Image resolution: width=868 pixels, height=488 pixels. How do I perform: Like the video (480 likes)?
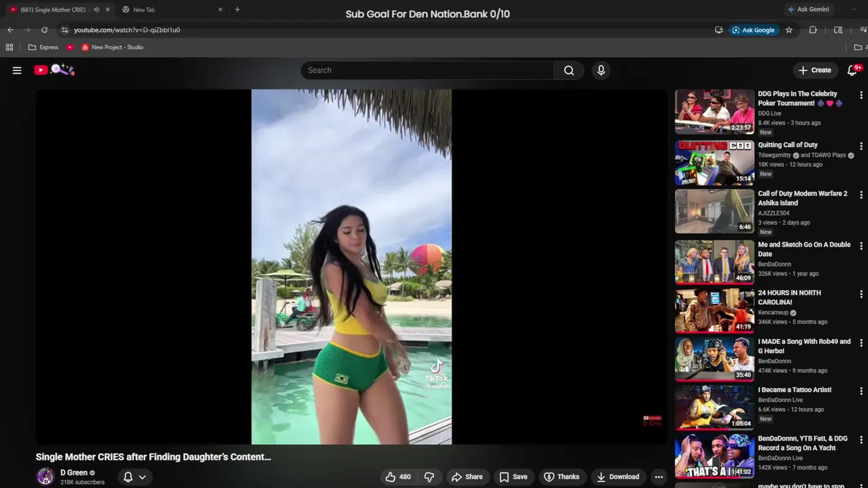tap(398, 476)
